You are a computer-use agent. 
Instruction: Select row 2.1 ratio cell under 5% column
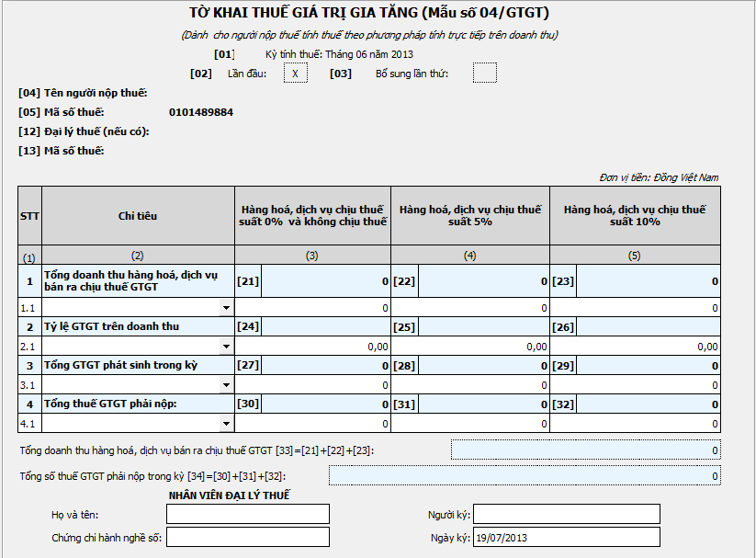click(470, 346)
